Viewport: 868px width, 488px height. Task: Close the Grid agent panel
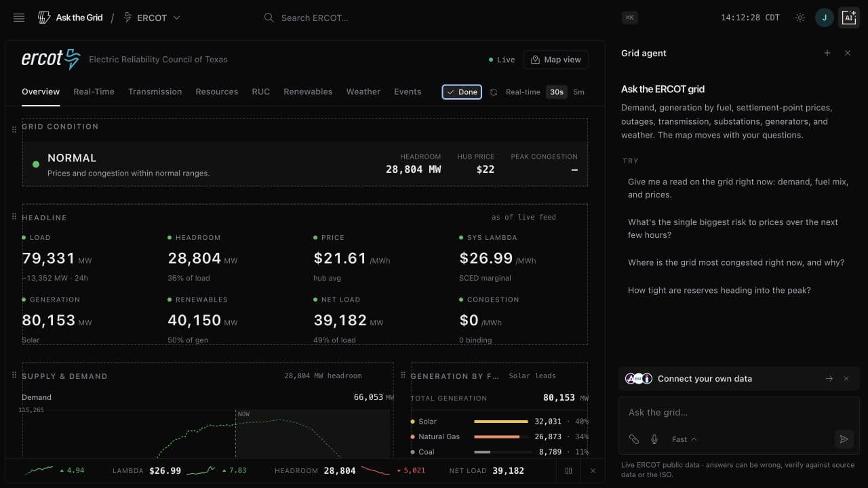848,53
